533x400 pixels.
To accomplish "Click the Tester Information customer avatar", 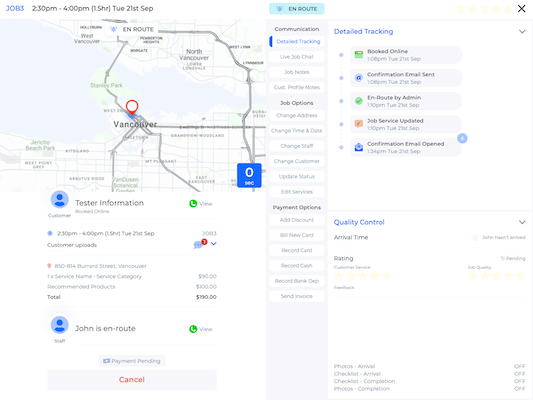I will point(59,199).
